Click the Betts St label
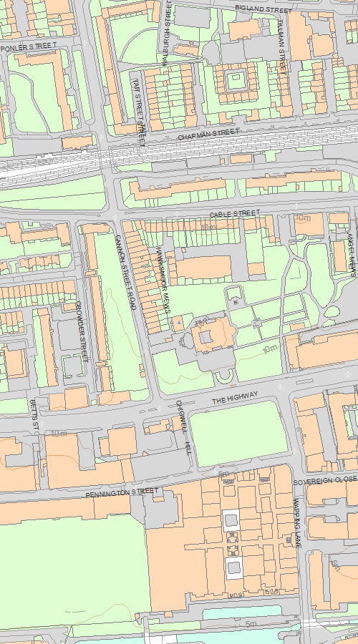 tap(34, 415)
